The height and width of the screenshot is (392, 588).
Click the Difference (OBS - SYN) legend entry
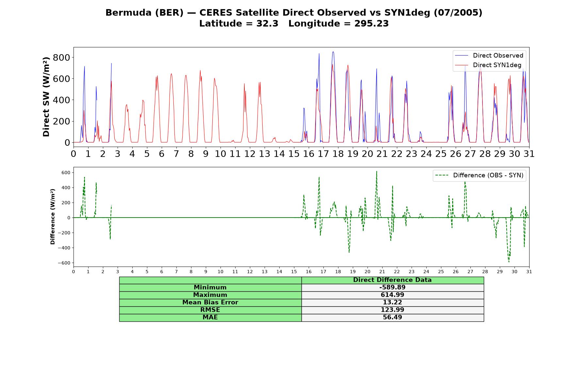[x=480, y=175]
